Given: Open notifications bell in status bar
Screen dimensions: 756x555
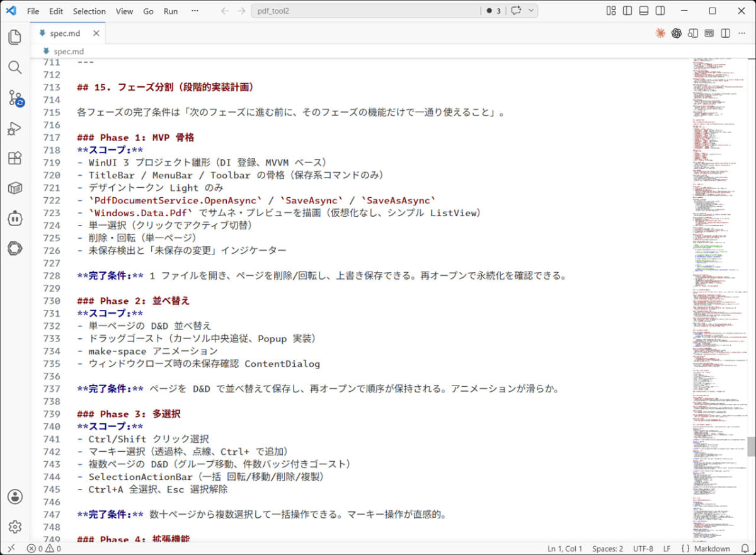Looking at the screenshot, I should tap(745, 549).
